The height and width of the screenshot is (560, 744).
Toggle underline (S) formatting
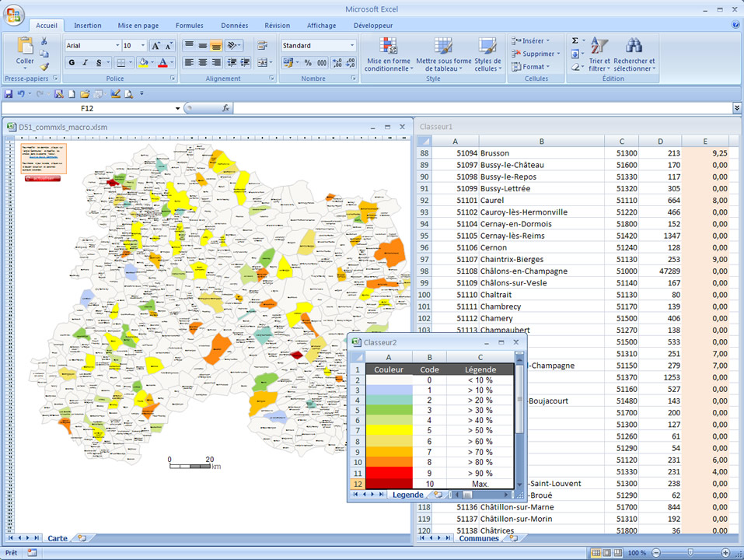99,62
